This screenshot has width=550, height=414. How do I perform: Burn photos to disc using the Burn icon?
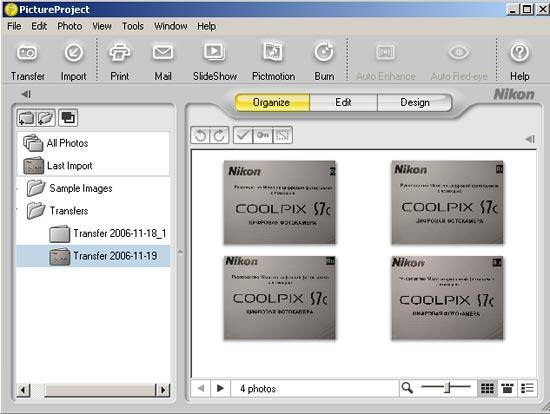coord(324,61)
